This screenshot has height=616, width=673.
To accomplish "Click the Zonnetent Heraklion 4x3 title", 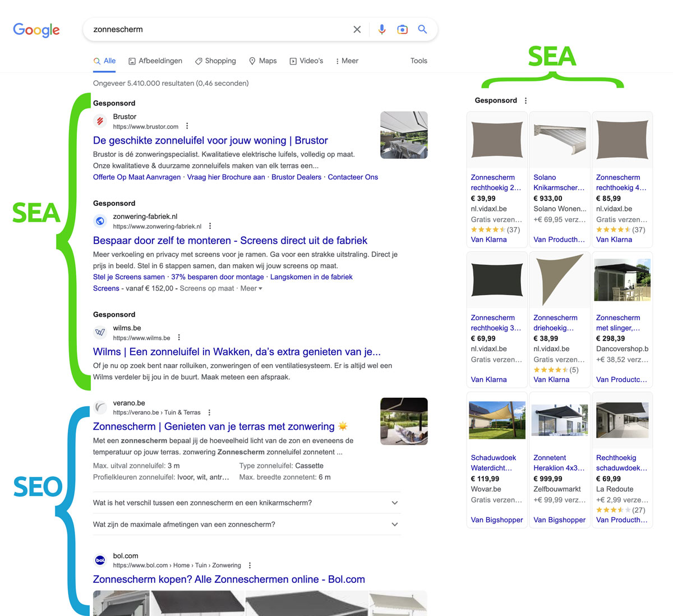I will 559,463.
